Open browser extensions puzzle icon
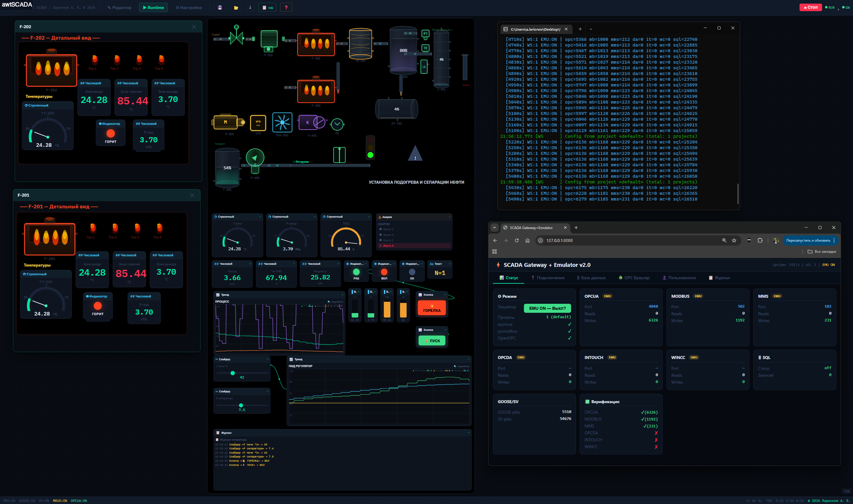This screenshot has width=853, height=504. pos(760,240)
